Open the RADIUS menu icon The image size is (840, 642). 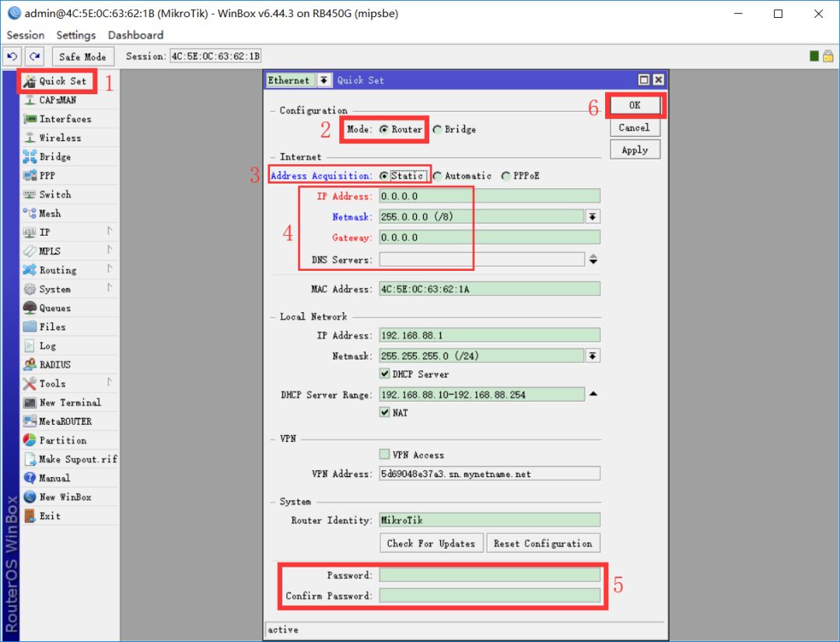click(30, 364)
